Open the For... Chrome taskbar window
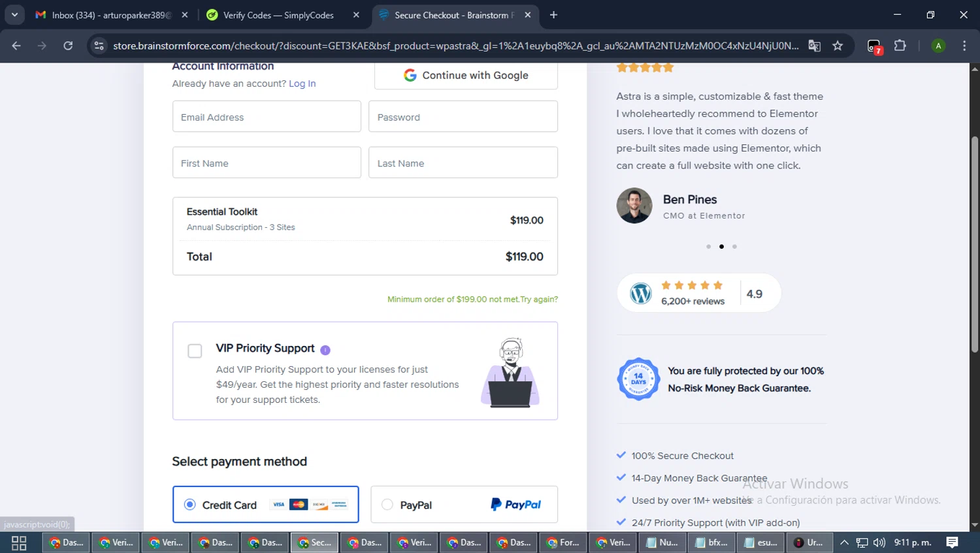The image size is (980, 553). pyautogui.click(x=563, y=543)
